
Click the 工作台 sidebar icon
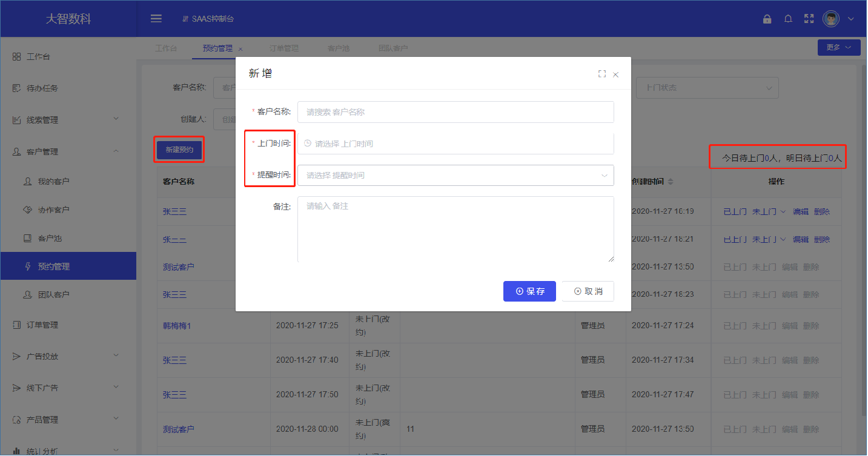(17, 56)
